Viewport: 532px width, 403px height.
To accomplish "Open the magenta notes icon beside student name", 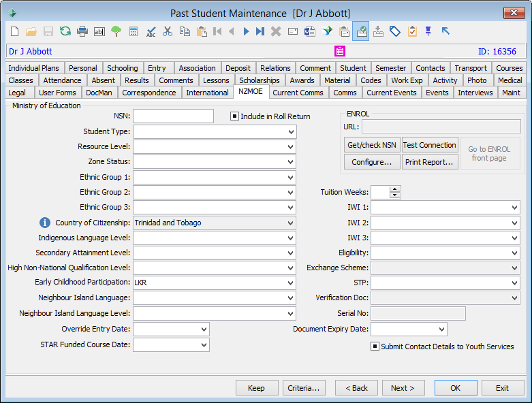I will point(340,51).
